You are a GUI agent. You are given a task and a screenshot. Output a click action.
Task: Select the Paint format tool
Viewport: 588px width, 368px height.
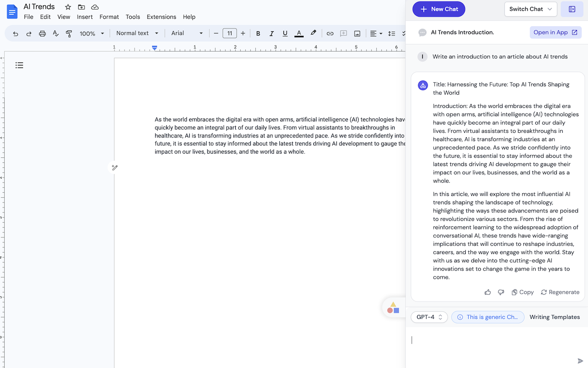click(69, 34)
